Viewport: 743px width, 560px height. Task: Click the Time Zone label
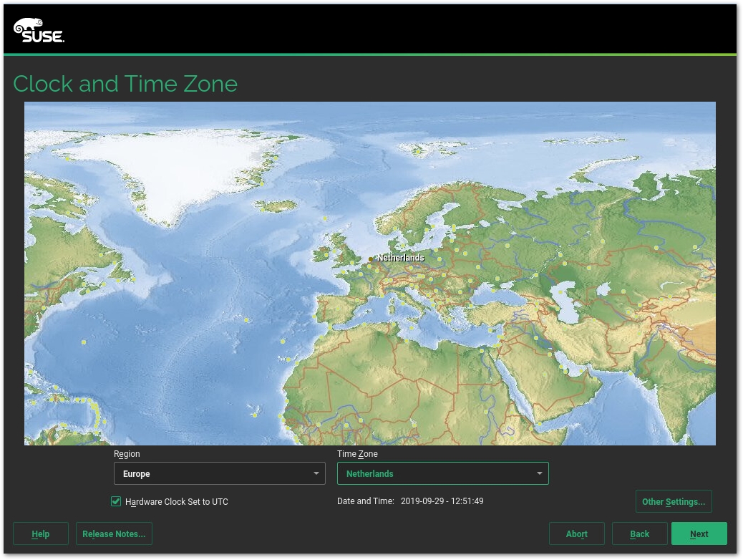pyautogui.click(x=357, y=454)
